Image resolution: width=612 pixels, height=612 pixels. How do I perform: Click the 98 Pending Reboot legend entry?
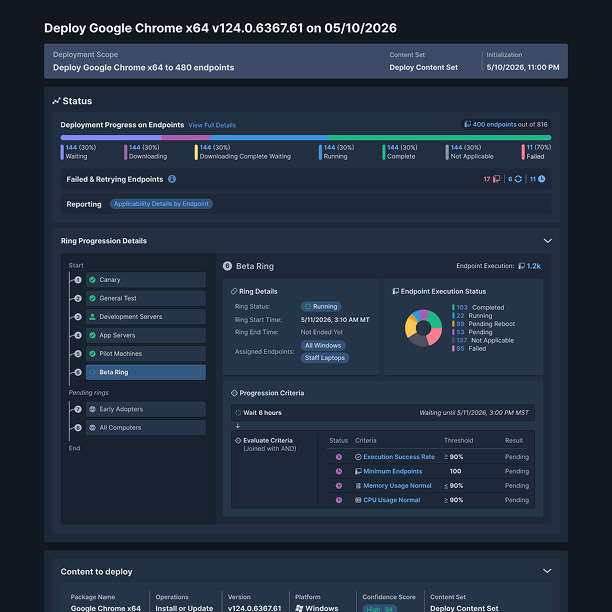[484, 324]
